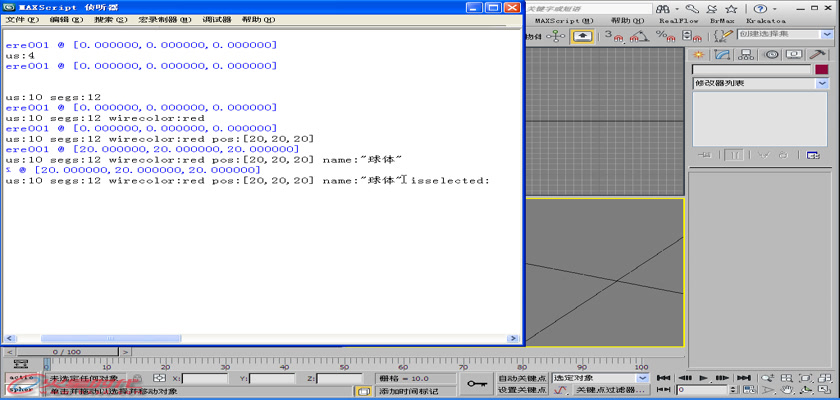This screenshot has height=400, width=840.
Task: Open the 编辑 menu in MAXScript listener
Action: (67, 19)
